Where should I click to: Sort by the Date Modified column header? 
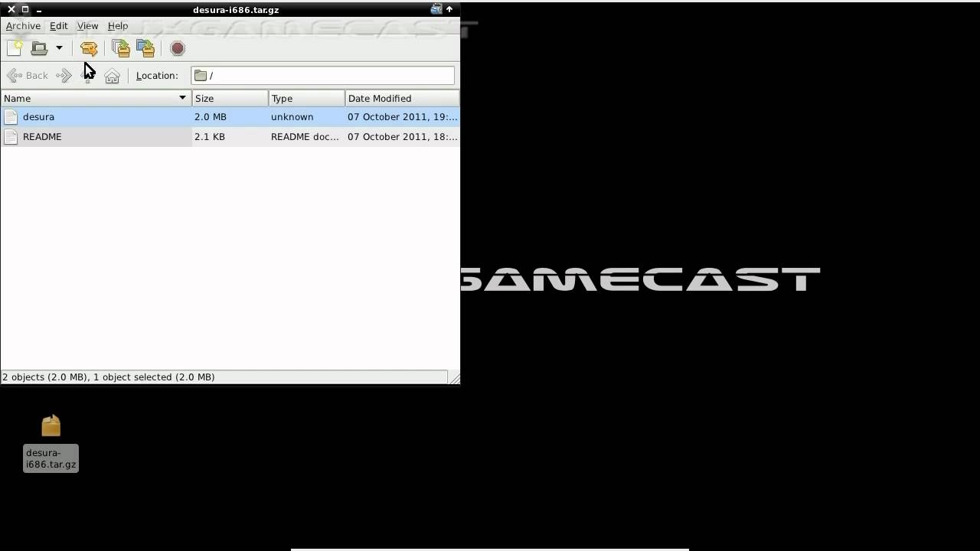pyautogui.click(x=402, y=98)
